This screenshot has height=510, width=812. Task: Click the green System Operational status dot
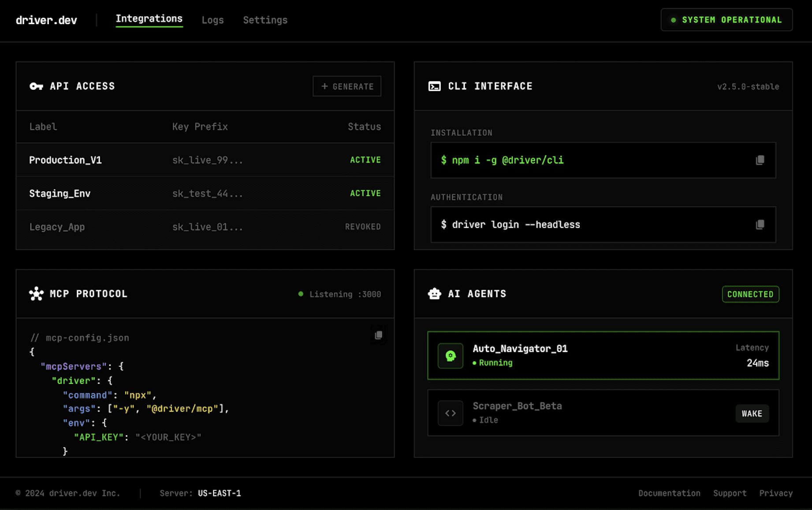tap(673, 20)
